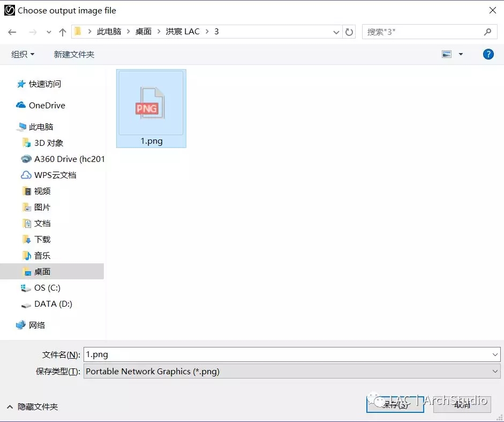
Task: Click the search magnifier icon
Action: 487,32
